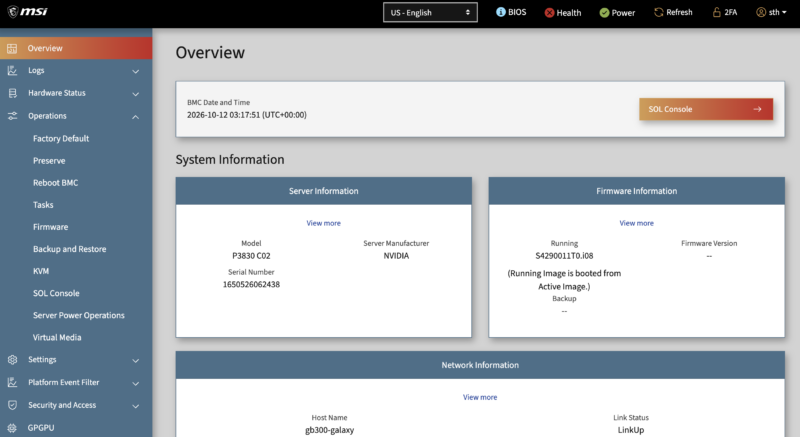Viewport: 800px width, 437px height.
Task: Expand the Platform Event Filter chevron
Action: click(x=136, y=383)
